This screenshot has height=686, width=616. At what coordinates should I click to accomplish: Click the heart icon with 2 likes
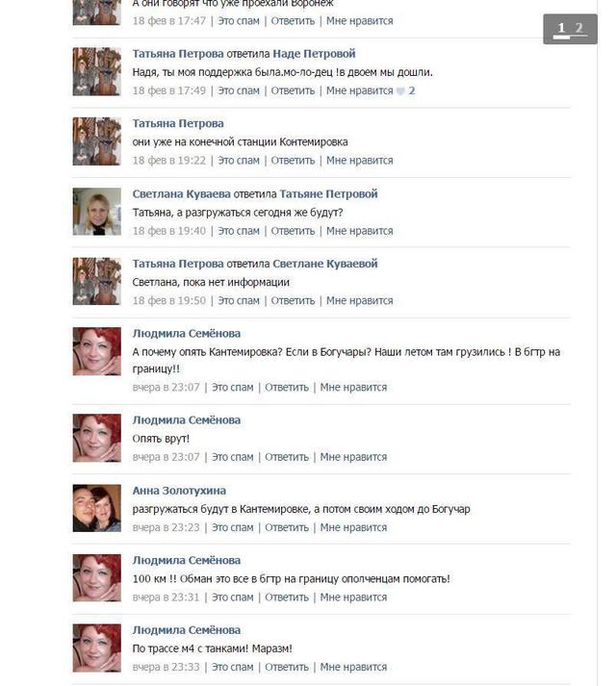[400, 91]
